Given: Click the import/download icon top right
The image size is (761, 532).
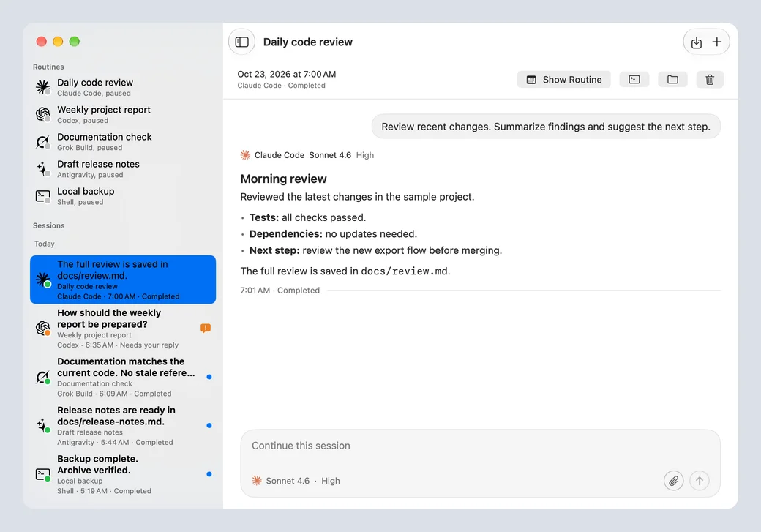Looking at the screenshot, I should click(x=697, y=42).
